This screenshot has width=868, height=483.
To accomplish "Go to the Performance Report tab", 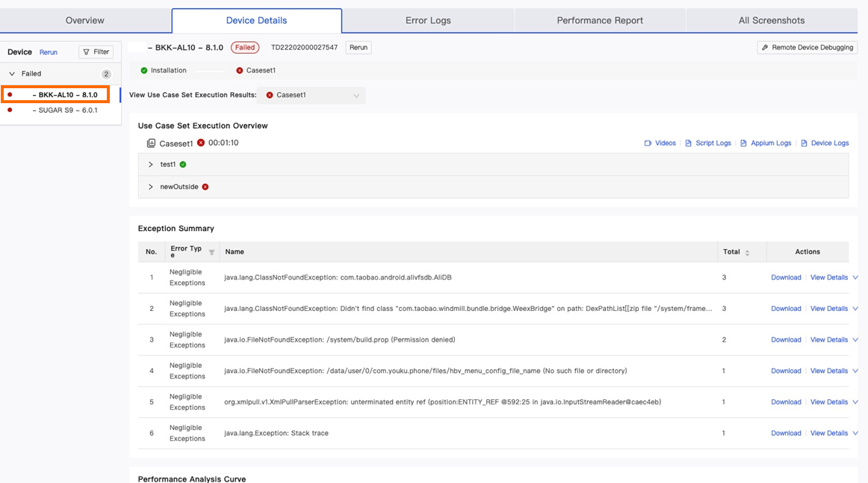I will tap(600, 20).
